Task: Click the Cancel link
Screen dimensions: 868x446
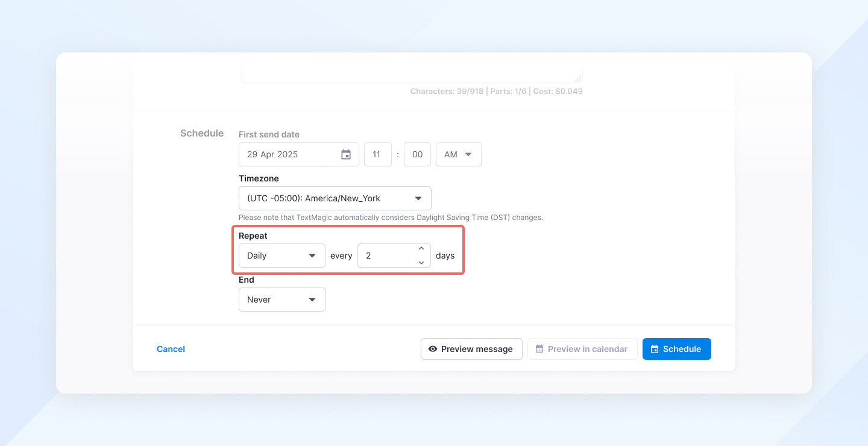Action: pyautogui.click(x=171, y=349)
